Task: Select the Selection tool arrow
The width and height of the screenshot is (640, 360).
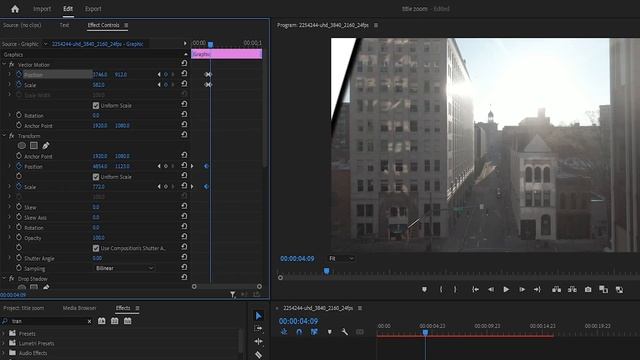Action: pos(258,316)
